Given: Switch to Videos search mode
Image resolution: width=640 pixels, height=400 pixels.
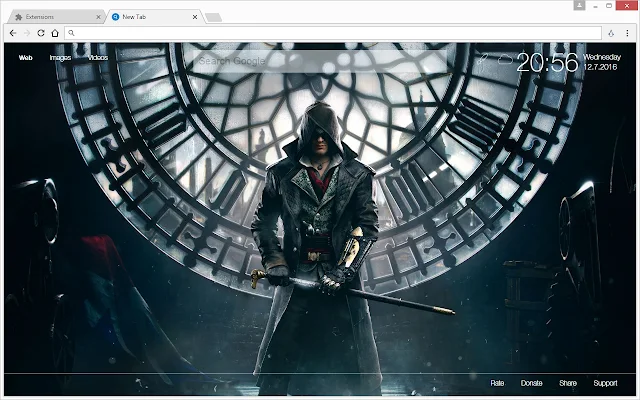Looking at the screenshot, I should coord(98,58).
